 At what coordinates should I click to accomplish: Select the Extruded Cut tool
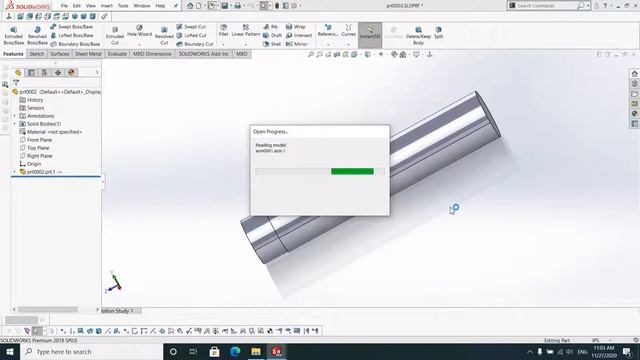(115, 36)
